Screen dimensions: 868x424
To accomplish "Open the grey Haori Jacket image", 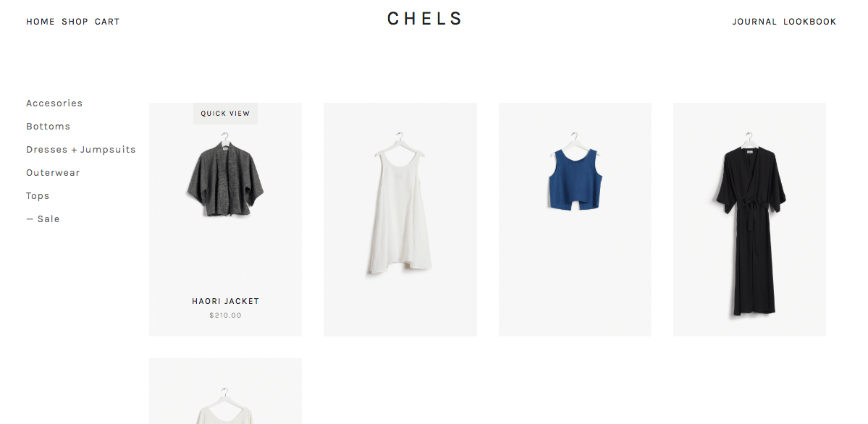I will (x=225, y=175).
